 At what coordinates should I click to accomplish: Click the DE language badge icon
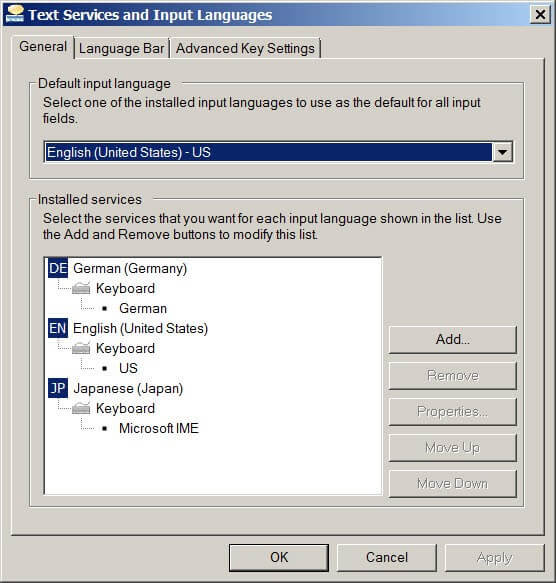point(58,268)
